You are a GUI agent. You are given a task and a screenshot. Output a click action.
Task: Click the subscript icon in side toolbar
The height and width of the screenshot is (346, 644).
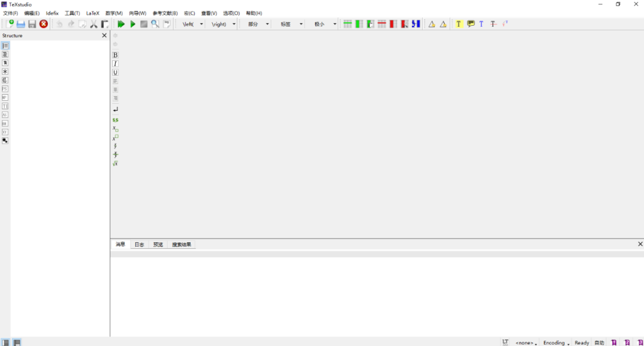(115, 129)
